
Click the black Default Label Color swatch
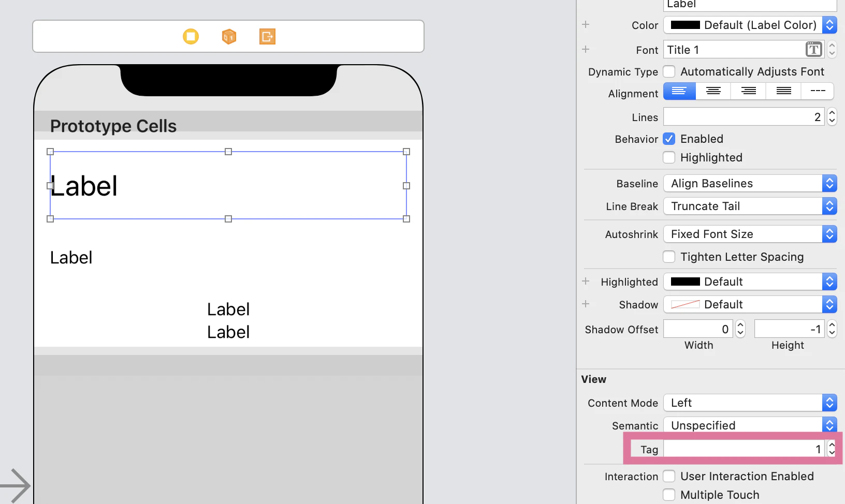(x=684, y=25)
